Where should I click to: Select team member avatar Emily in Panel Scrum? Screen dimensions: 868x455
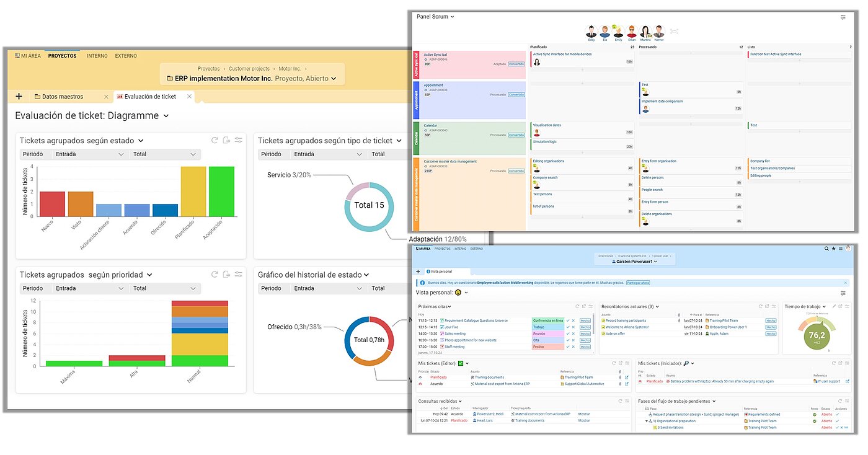[x=618, y=32]
